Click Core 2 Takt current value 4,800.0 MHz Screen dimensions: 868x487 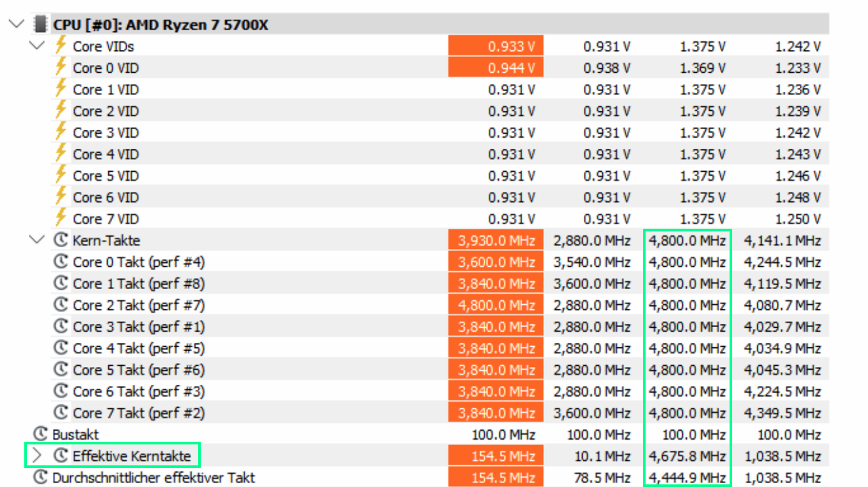(496, 305)
